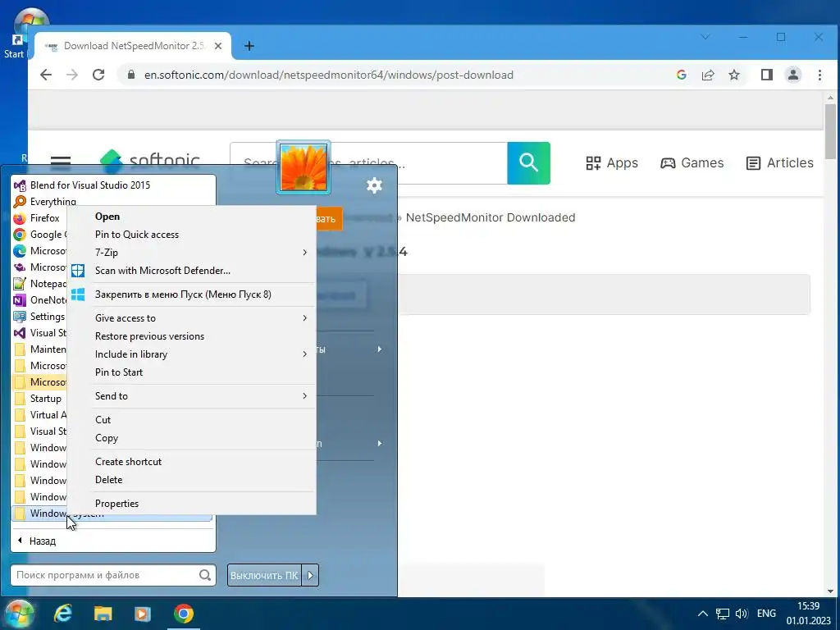Image resolution: width=840 pixels, height=630 pixels.
Task: Click the ENG language indicator
Action: [x=766, y=614]
